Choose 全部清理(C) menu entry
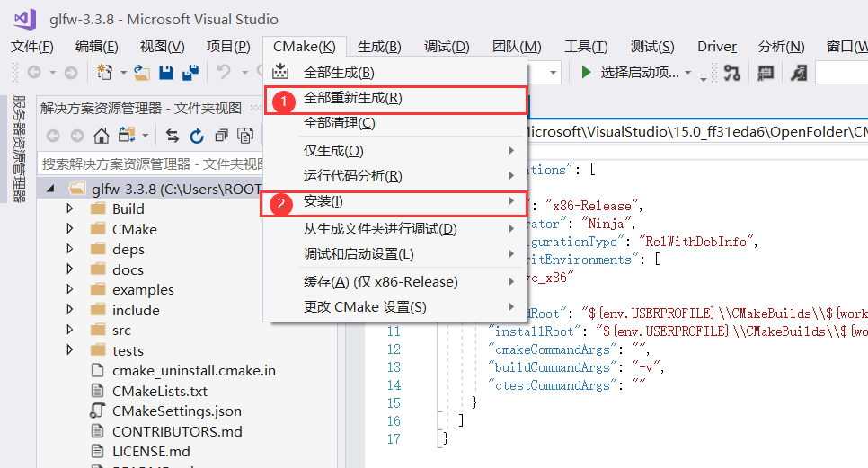The height and width of the screenshot is (468, 868). [339, 123]
